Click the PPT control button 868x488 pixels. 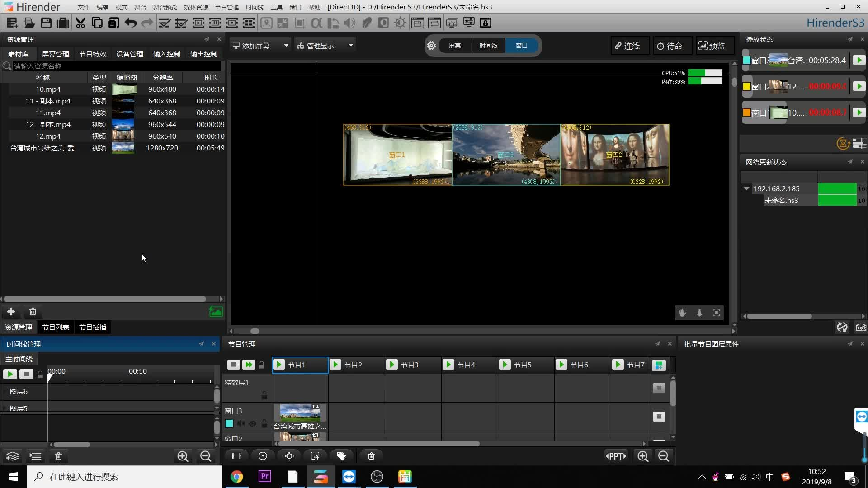[x=616, y=456]
